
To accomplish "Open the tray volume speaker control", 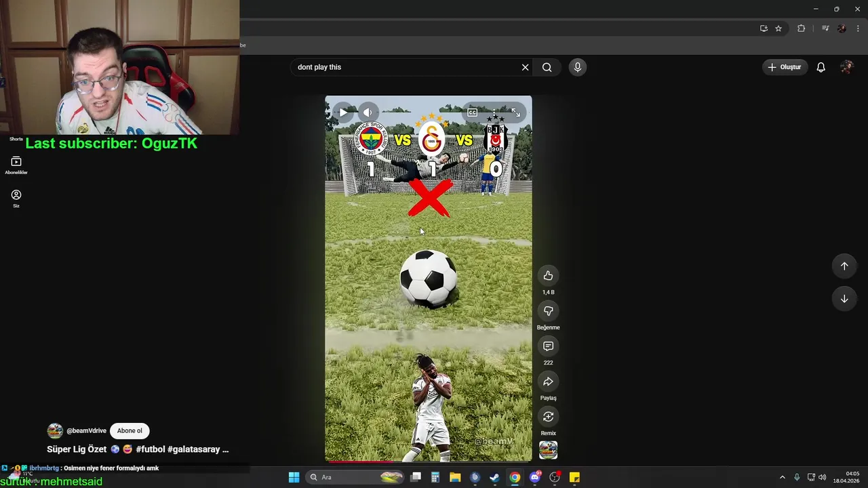I will pyautogui.click(x=822, y=477).
